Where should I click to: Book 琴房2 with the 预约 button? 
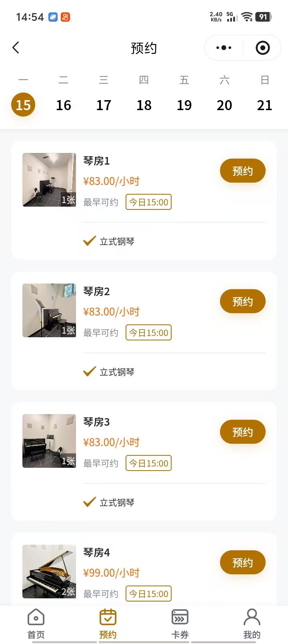click(x=242, y=302)
